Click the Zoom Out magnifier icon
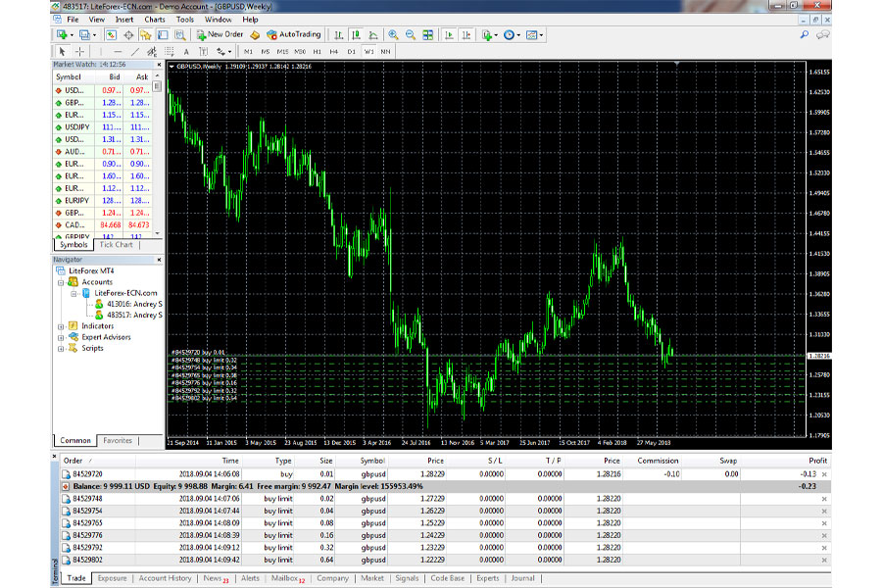 pos(411,35)
